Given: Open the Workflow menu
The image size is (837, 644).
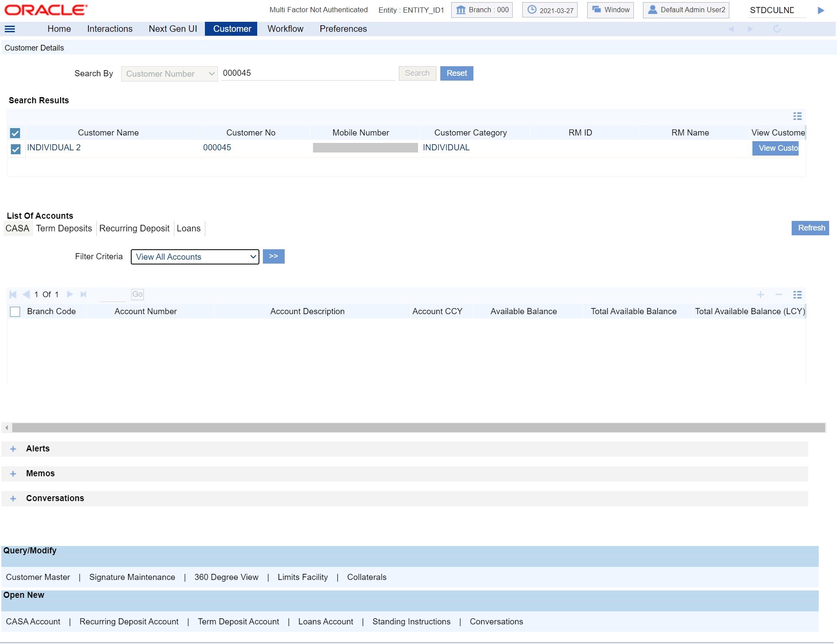Looking at the screenshot, I should (286, 29).
